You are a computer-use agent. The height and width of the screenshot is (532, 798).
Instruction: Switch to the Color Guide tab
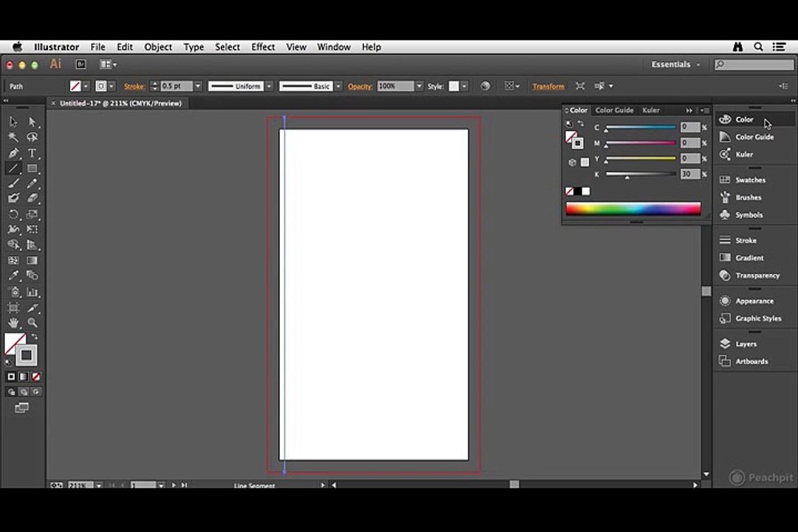(614, 110)
